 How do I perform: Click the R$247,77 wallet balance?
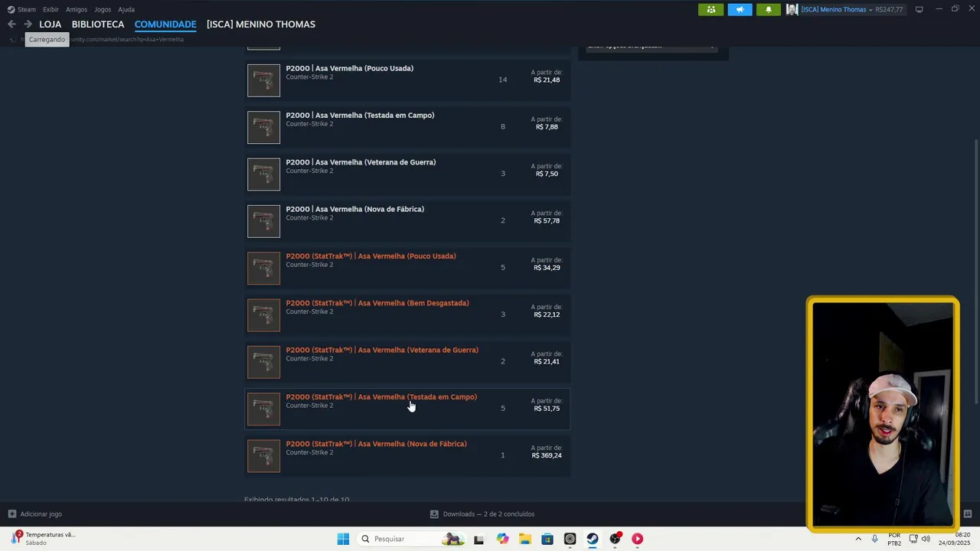coord(889,9)
